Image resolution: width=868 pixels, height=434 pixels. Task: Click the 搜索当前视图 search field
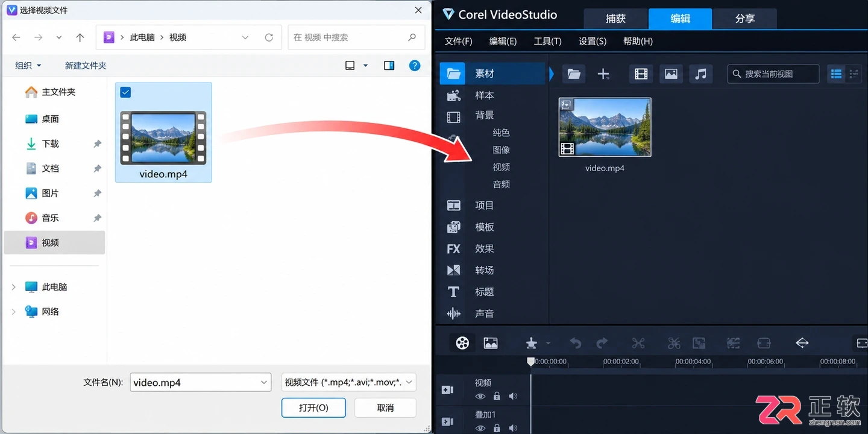pos(773,74)
